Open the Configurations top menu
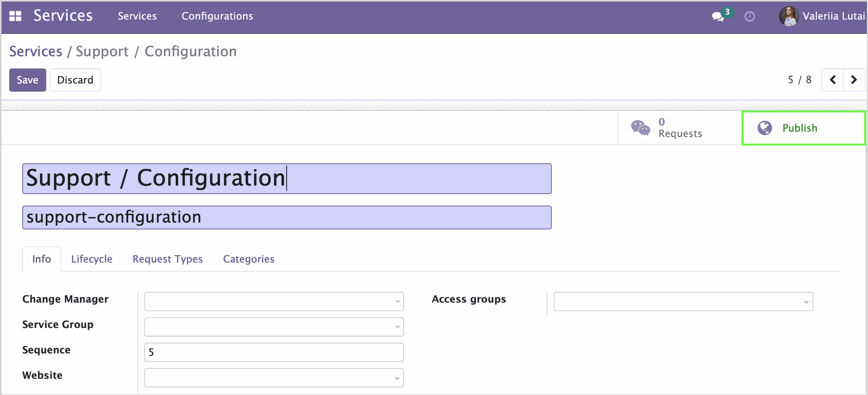Image resolution: width=868 pixels, height=395 pixels. coord(217,16)
